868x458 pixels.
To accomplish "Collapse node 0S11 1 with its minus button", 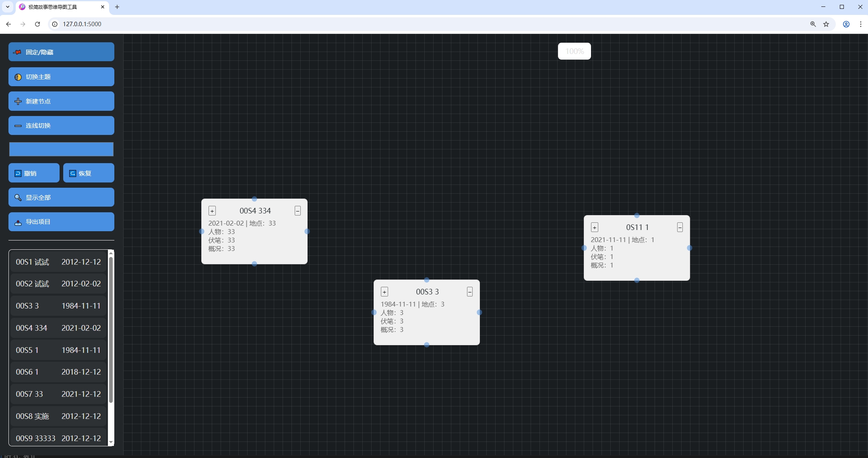I will 680,228.
